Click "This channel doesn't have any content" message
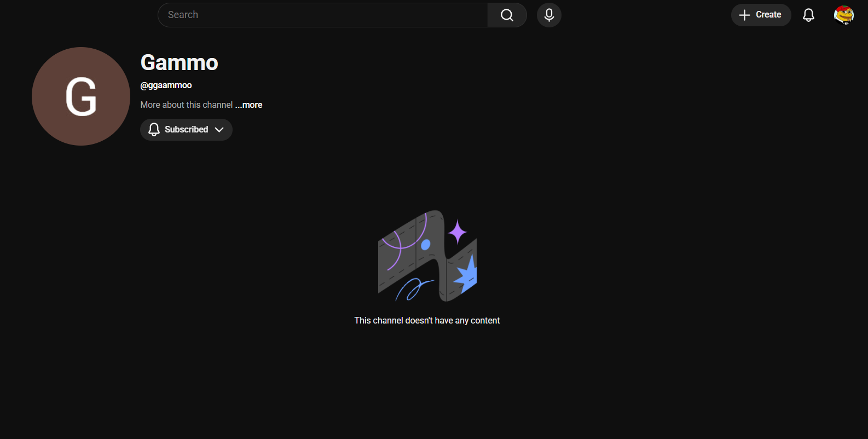The height and width of the screenshot is (439, 868). pos(427,321)
